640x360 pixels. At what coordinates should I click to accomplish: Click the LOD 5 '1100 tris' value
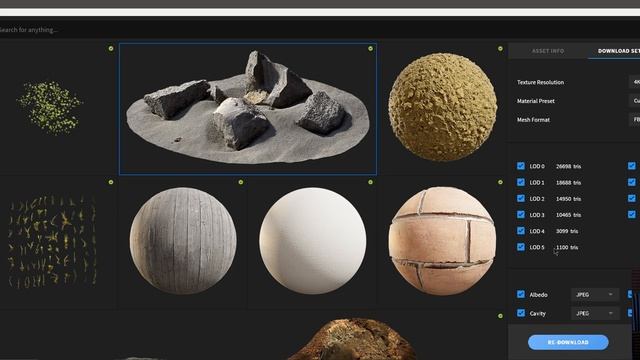pos(567,247)
